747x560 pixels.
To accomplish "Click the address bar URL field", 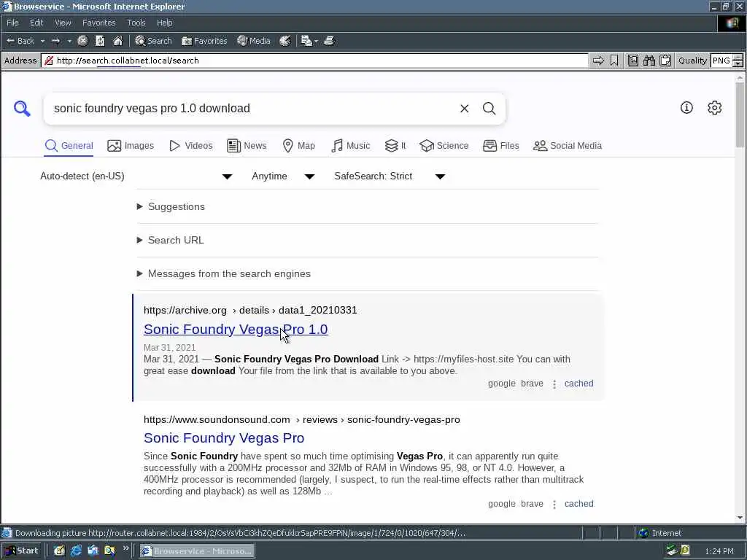I will 314,61.
